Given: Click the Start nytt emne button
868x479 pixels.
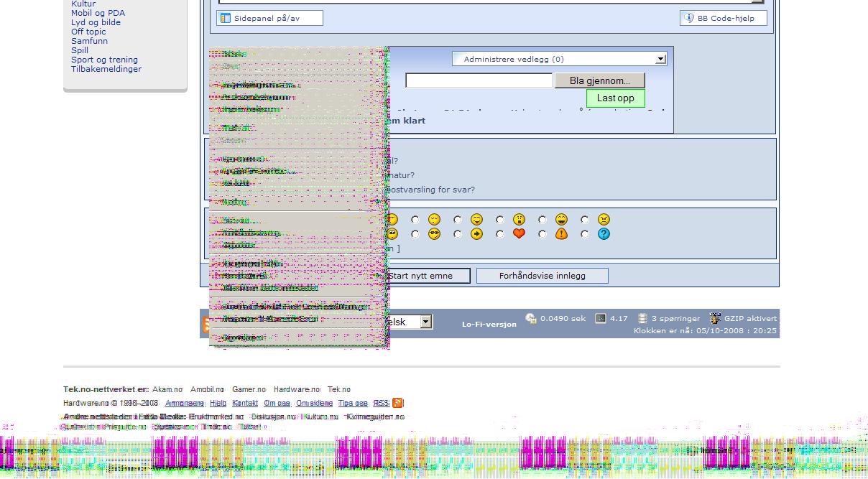Looking at the screenshot, I should click(429, 276).
